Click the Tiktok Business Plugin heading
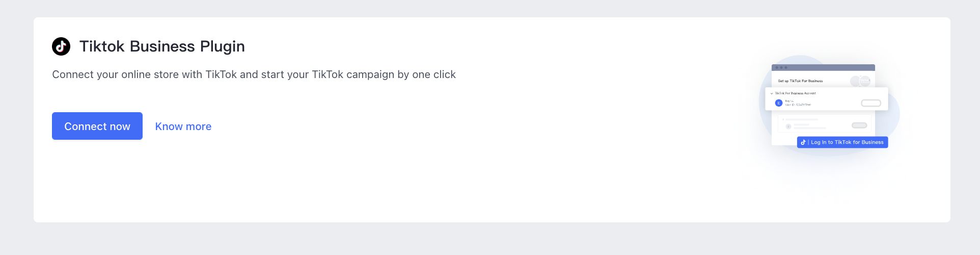The height and width of the screenshot is (255, 980). (x=162, y=46)
